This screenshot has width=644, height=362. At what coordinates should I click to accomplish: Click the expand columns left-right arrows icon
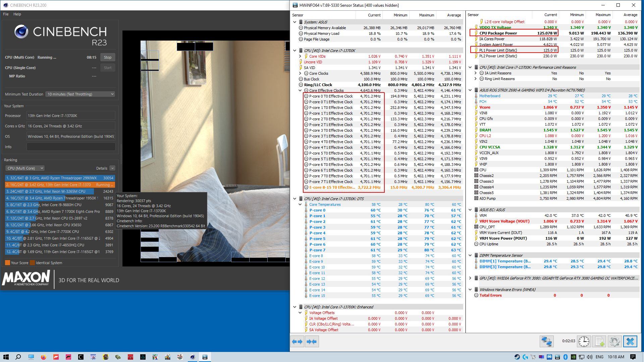[x=297, y=342]
